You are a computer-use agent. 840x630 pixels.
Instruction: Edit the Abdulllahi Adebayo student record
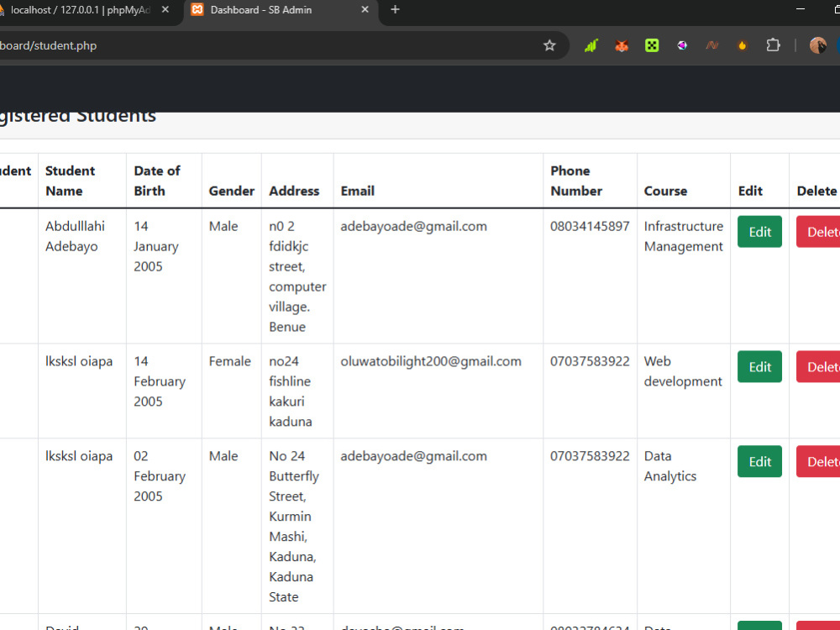tap(759, 232)
